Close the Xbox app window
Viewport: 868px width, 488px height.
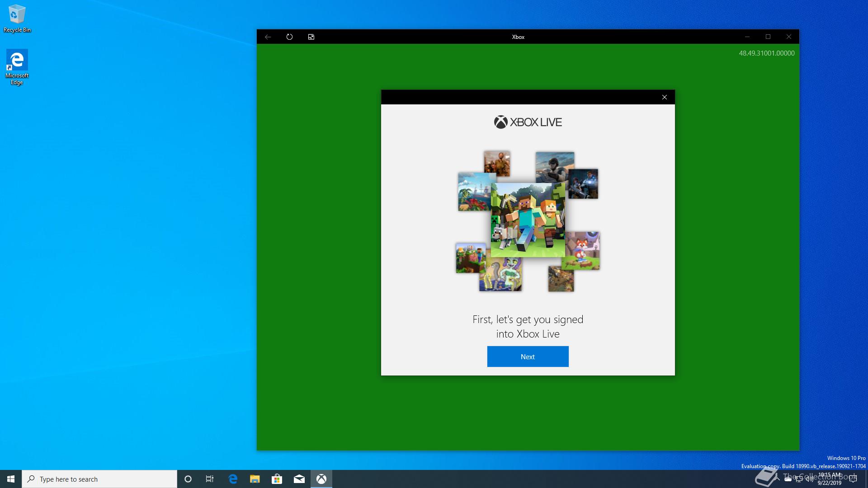point(789,37)
